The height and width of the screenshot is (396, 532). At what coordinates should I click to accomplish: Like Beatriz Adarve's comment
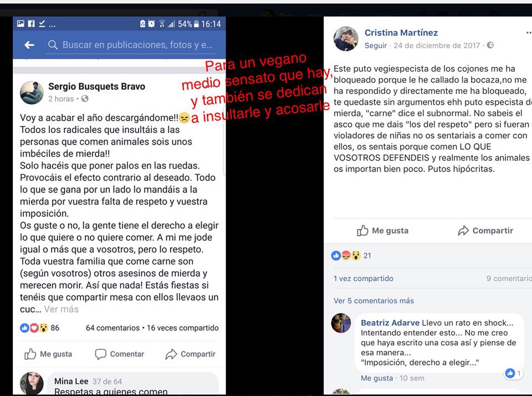point(377,378)
